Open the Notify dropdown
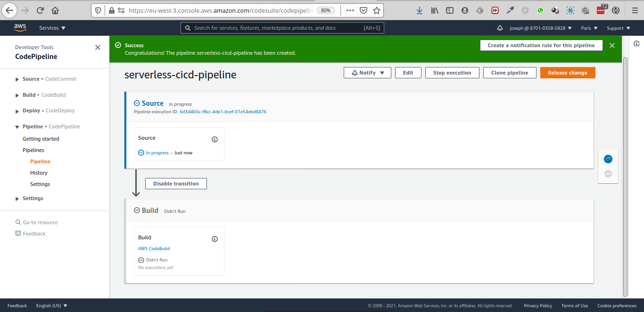The image size is (644, 312). click(x=367, y=73)
